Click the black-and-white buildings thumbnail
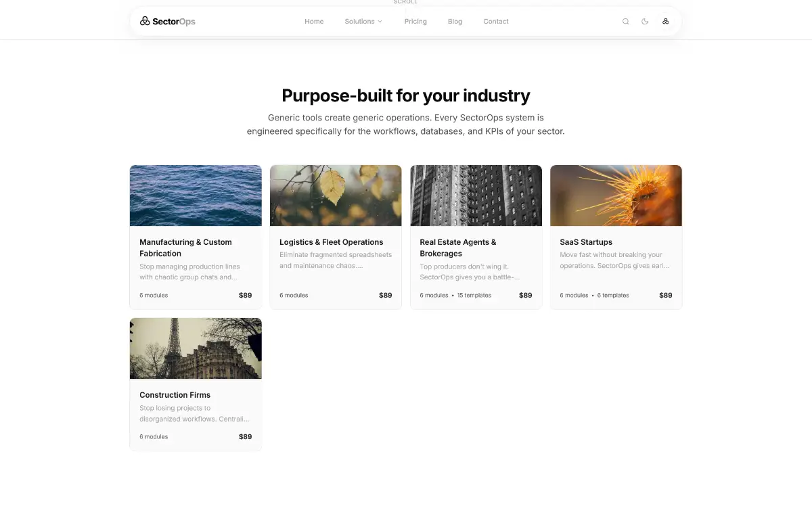 pos(476,195)
